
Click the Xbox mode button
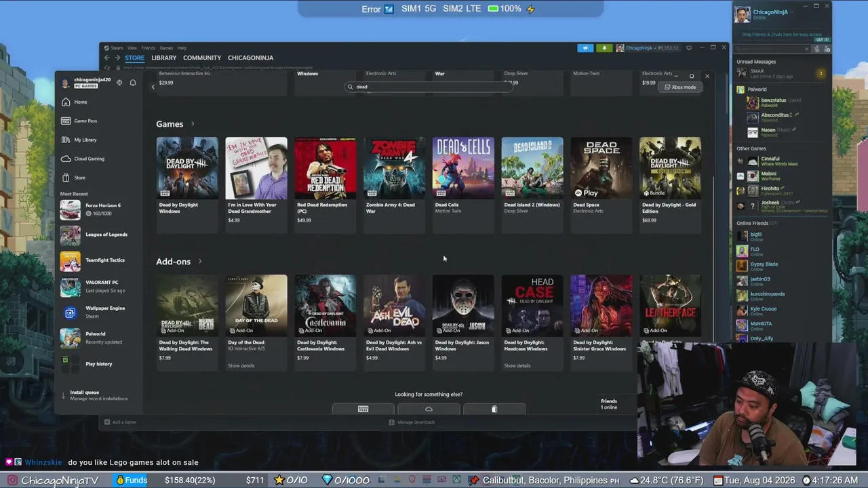click(680, 87)
